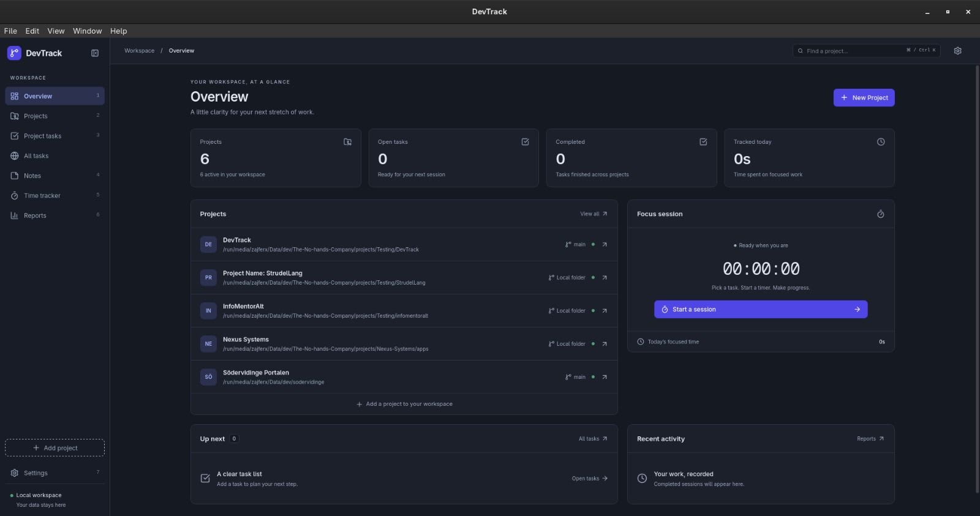This screenshot has height=516, width=980.
Task: Click the main content vertical scrollbar
Action: click(977, 279)
